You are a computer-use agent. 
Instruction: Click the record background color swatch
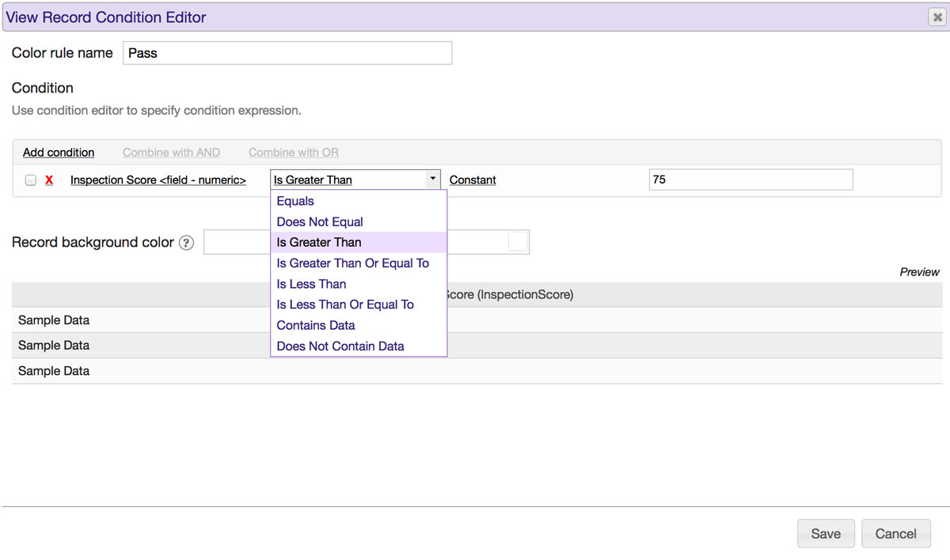coord(518,242)
